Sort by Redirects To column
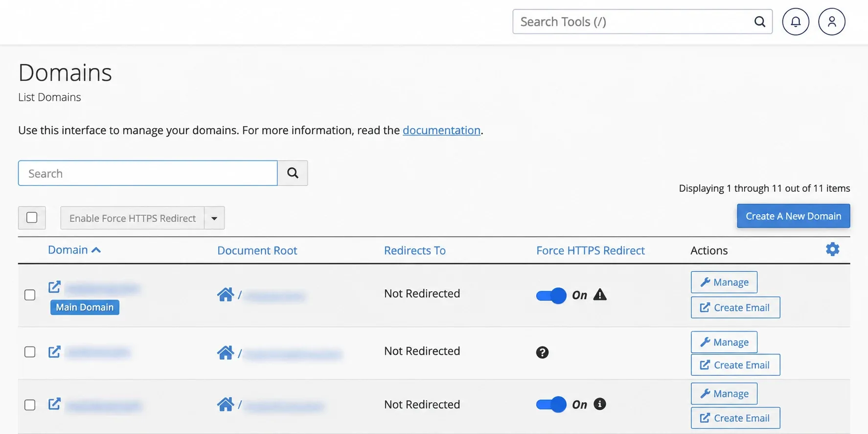 pyautogui.click(x=415, y=251)
